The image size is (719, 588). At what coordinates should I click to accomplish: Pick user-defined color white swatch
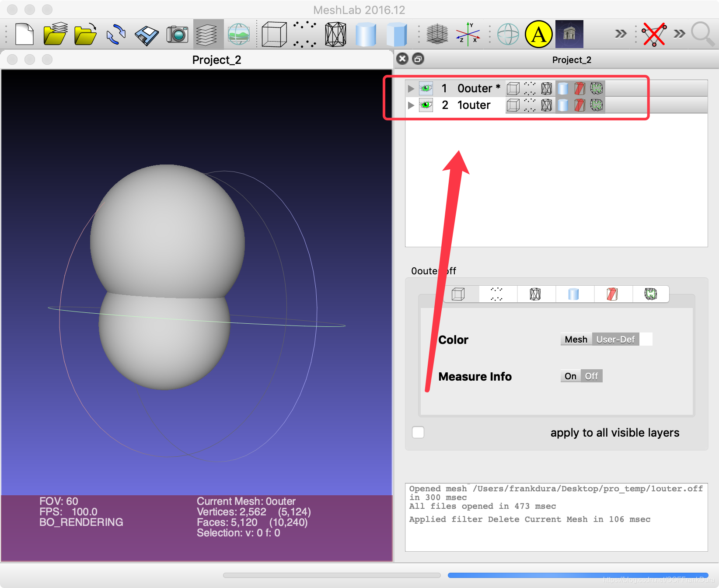tap(646, 339)
